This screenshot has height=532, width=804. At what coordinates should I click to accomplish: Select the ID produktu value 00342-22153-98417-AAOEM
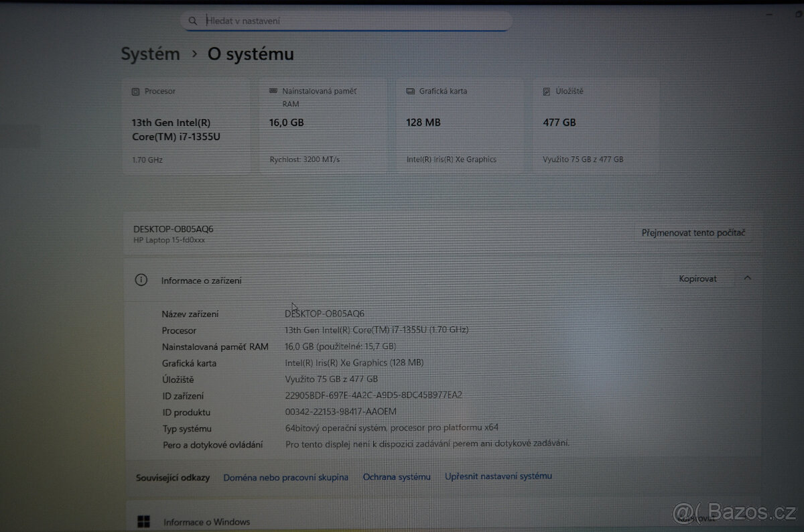point(341,412)
